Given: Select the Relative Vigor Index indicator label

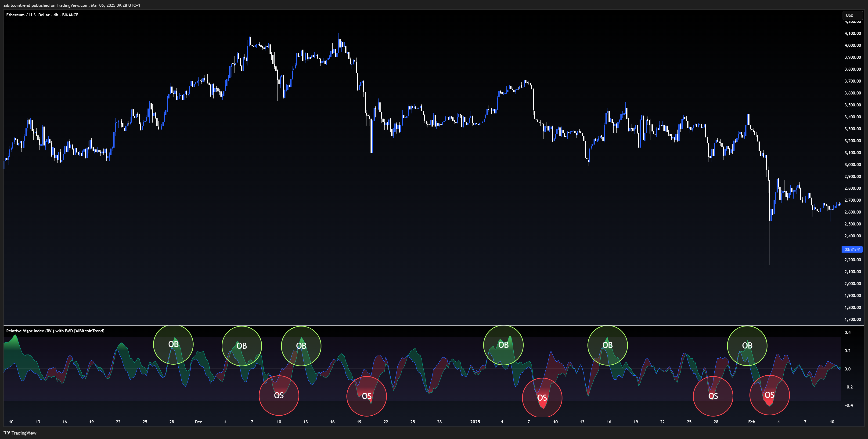Looking at the screenshot, I should pyautogui.click(x=55, y=331).
